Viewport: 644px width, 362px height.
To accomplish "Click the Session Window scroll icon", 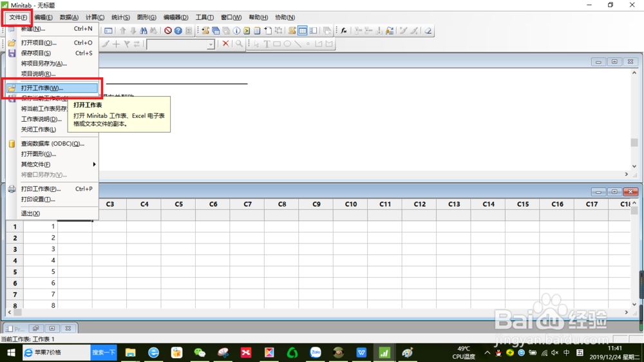I will tap(292, 31).
